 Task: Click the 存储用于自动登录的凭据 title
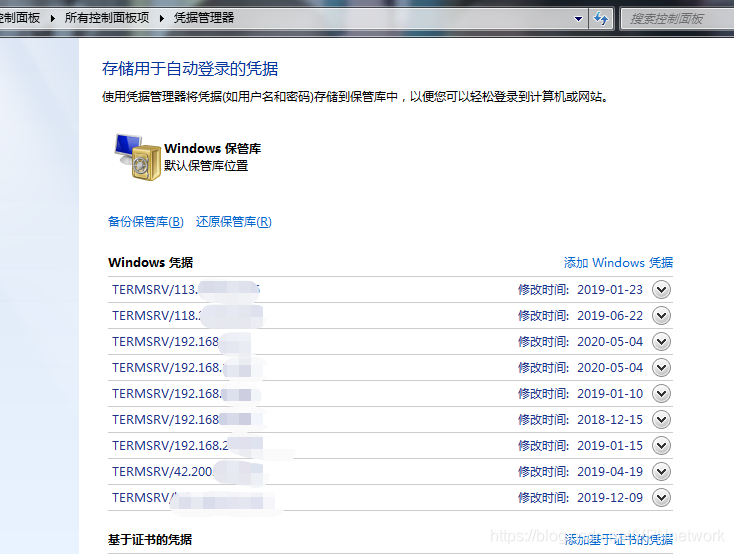click(x=190, y=69)
